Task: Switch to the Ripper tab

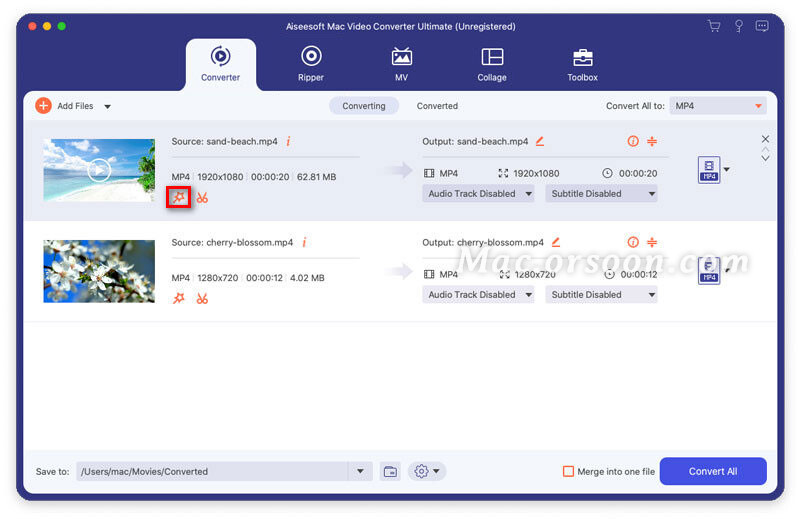Action: coord(311,63)
